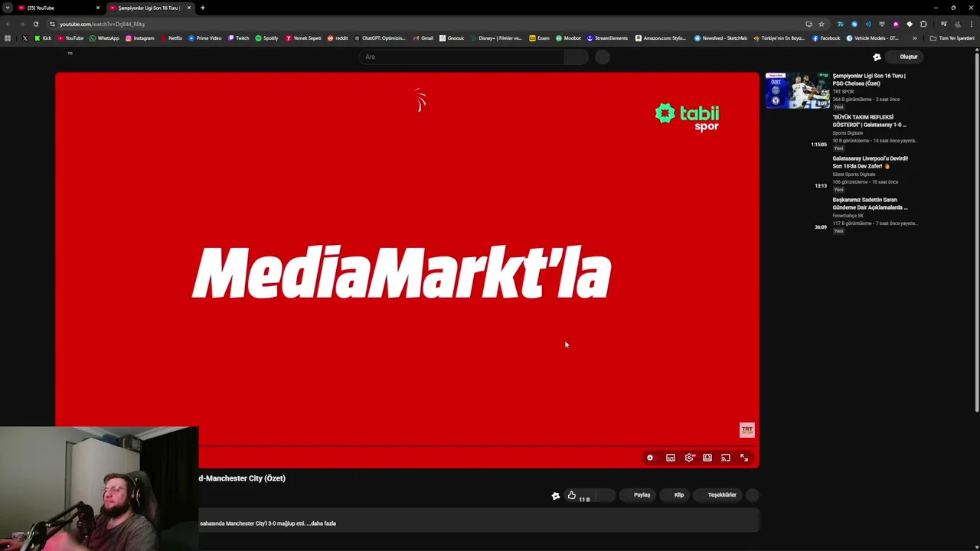980x551 pixels.
Task: Open a new browser tab with plus icon
Action: tap(203, 8)
